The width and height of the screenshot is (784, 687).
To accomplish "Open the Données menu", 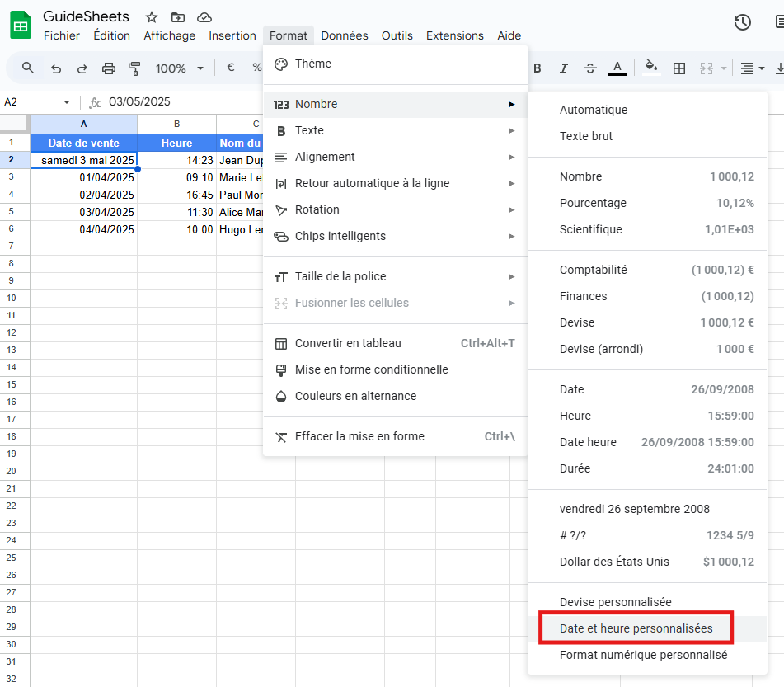I will point(345,35).
